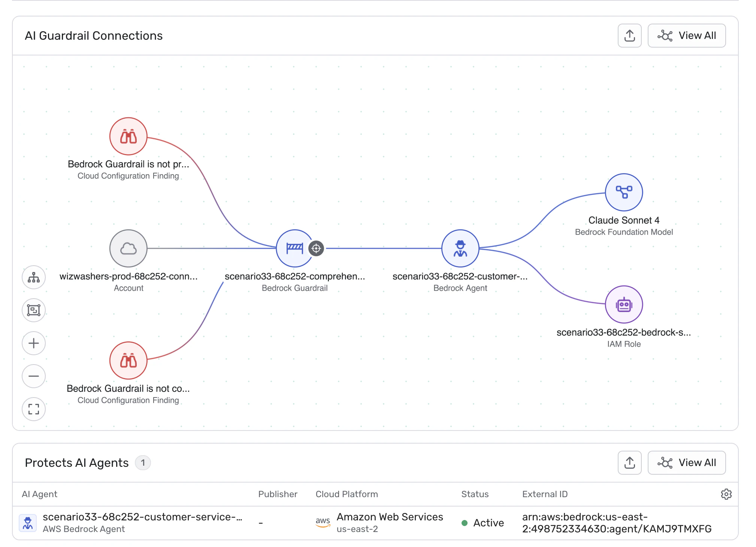Click the Bedrock Agent node icon
Screen dimensions: 756x547
point(460,248)
